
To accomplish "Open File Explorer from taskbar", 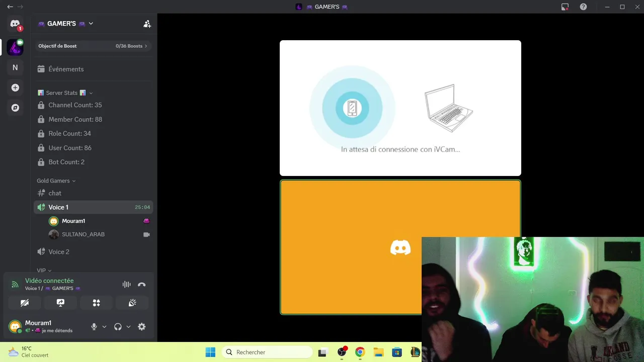I will [378, 352].
